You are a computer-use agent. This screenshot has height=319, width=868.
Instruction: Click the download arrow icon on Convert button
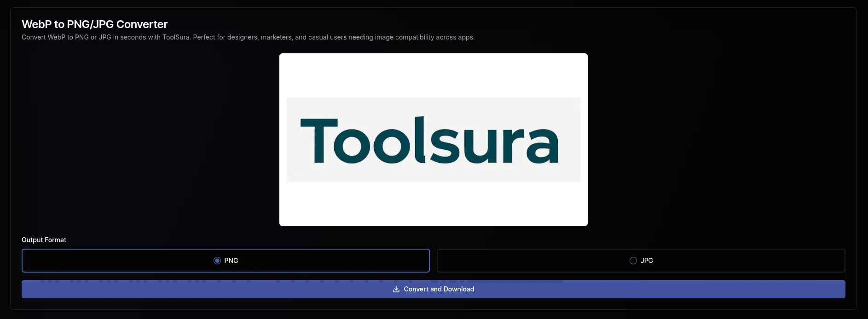click(396, 289)
